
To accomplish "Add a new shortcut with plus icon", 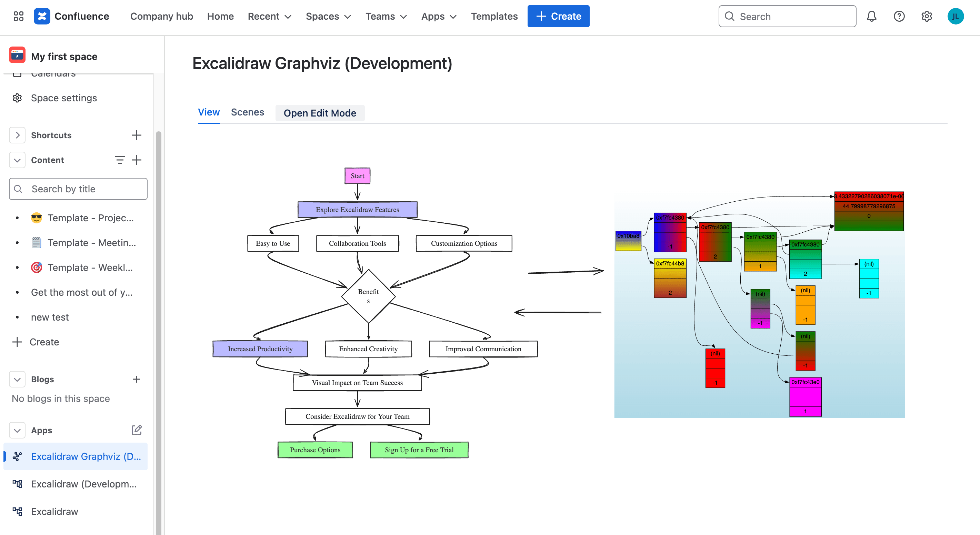I will 136,135.
